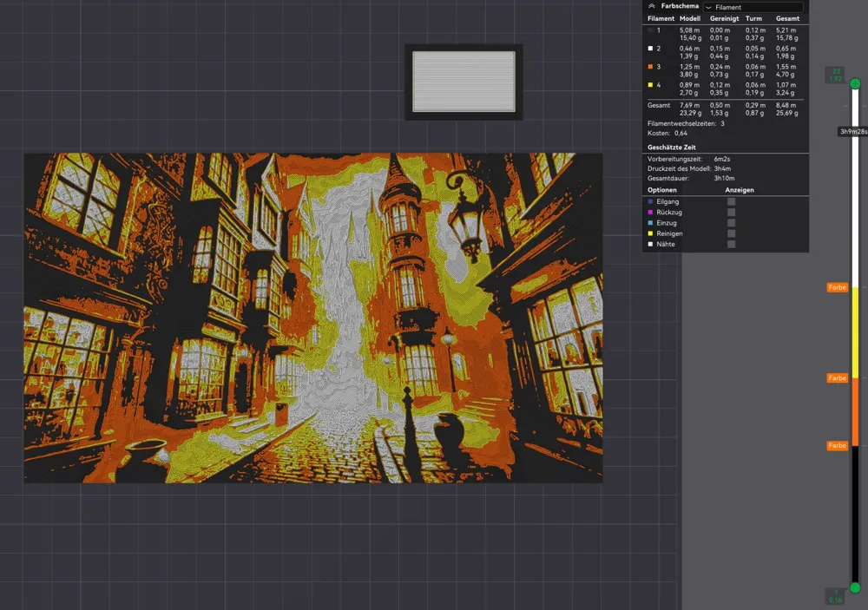868x610 pixels.
Task: Click the bottom layer label 0,16
Action: click(835, 600)
